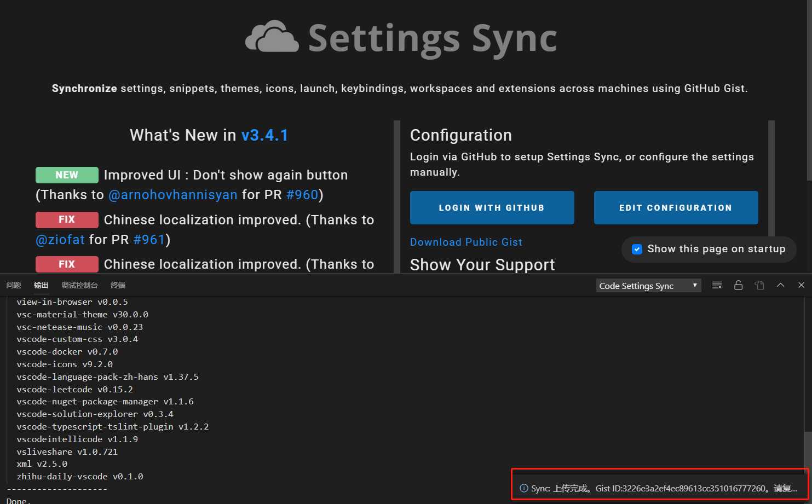Open the PR #961 link

(149, 240)
